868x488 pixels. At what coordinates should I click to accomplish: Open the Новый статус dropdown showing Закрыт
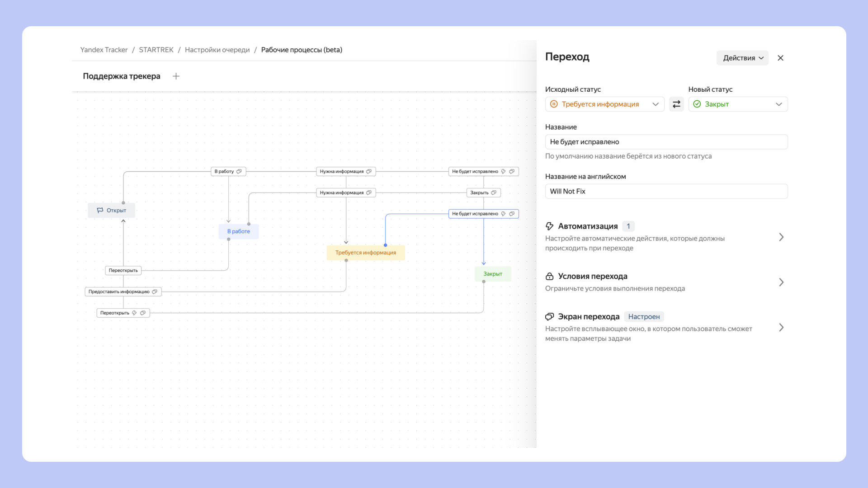point(737,104)
